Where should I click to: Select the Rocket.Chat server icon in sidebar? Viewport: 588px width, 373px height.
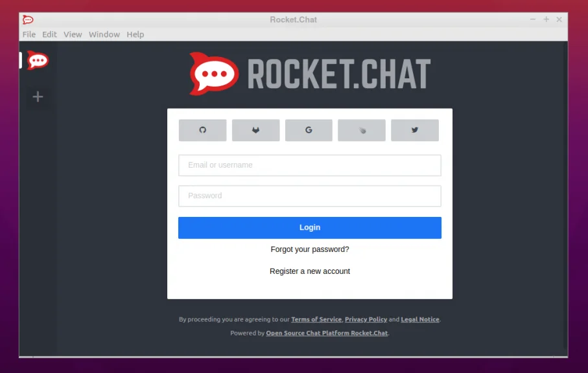tap(37, 60)
